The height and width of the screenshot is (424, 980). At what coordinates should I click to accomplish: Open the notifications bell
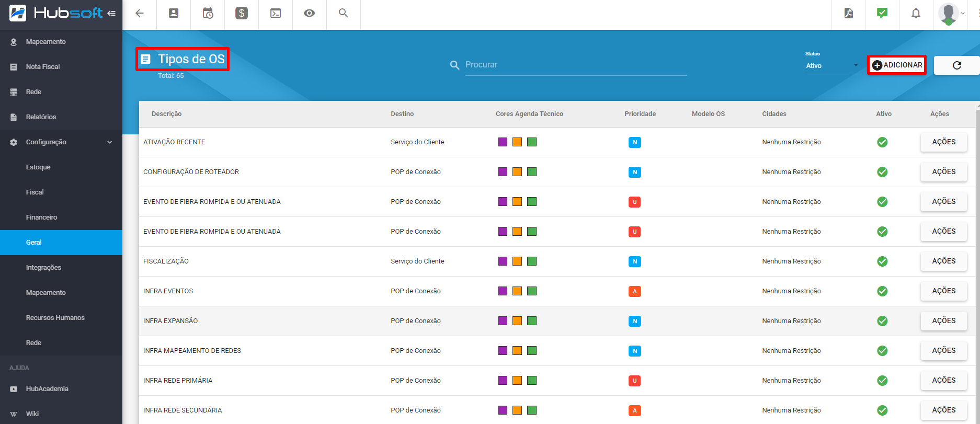916,13
